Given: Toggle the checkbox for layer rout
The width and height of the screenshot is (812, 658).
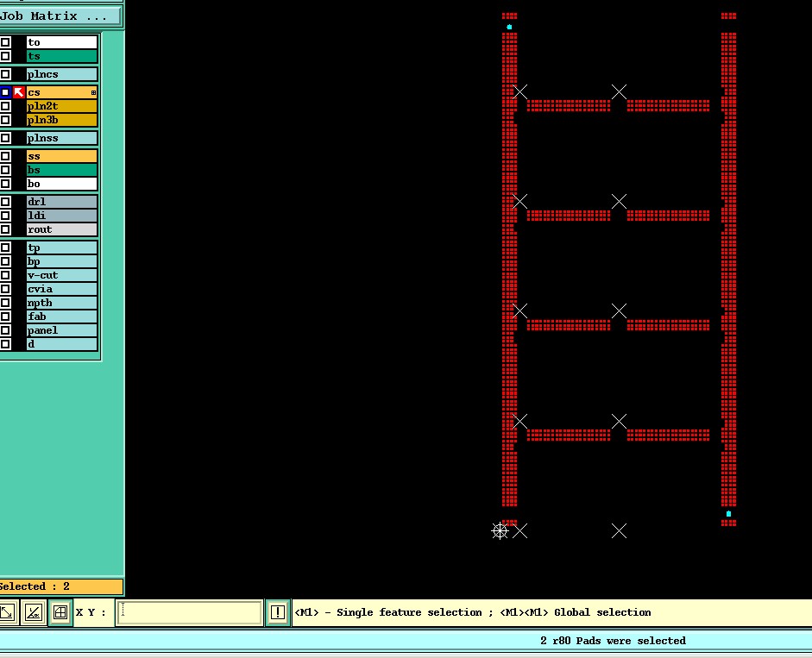Looking at the screenshot, I should 5,229.
